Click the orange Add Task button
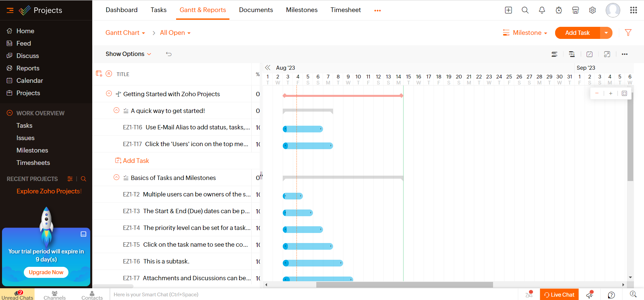Image resolution: width=644 pixels, height=300 pixels. pyautogui.click(x=577, y=33)
